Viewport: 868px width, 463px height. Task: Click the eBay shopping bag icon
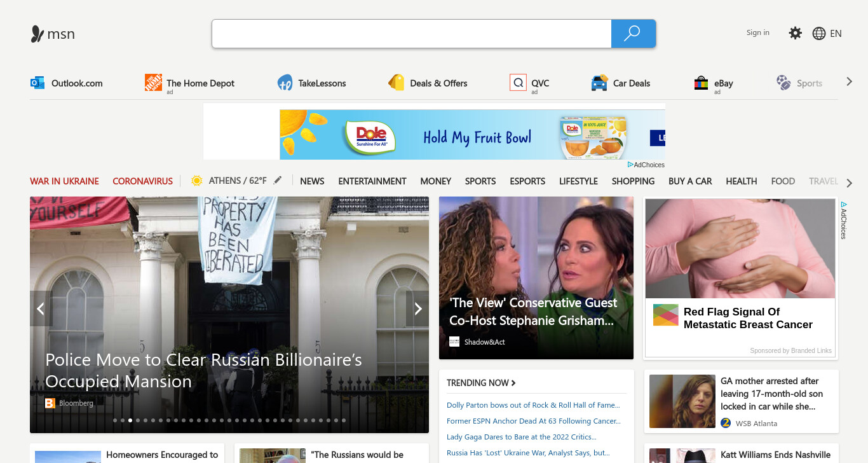[701, 83]
